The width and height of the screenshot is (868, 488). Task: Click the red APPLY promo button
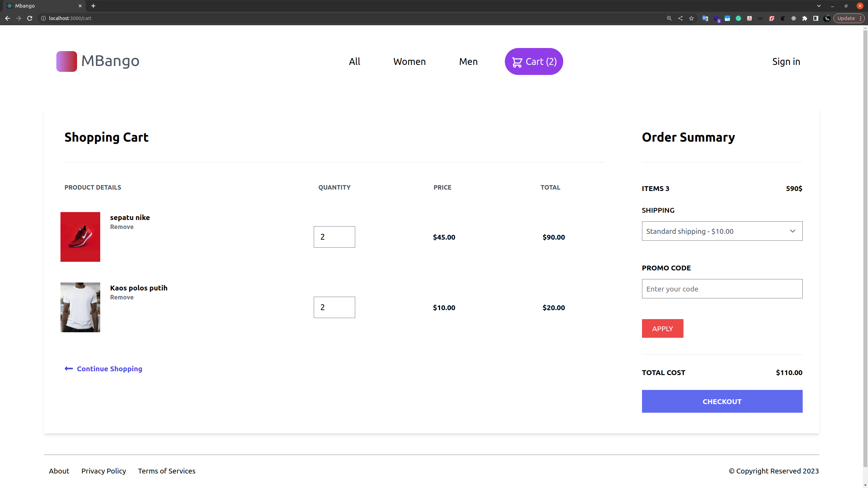[662, 328]
